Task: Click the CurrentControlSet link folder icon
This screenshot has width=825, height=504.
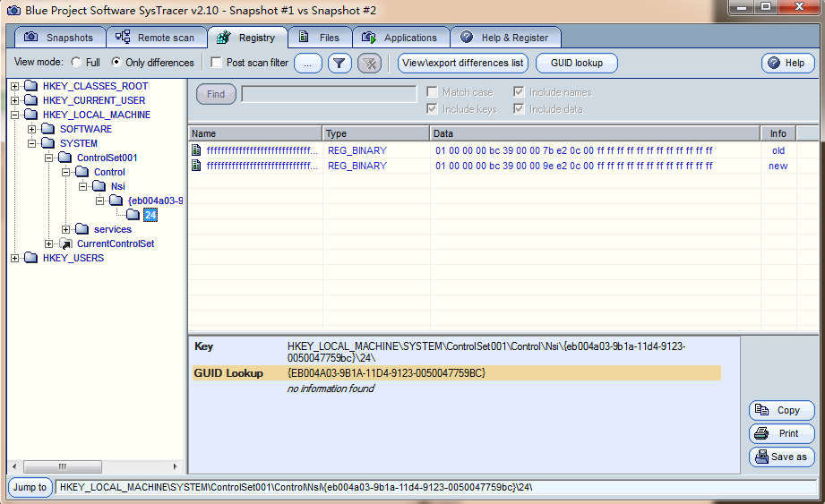Action: (65, 243)
